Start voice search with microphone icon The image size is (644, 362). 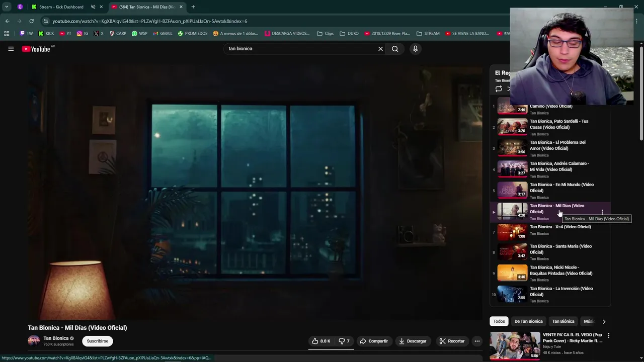coord(415,49)
